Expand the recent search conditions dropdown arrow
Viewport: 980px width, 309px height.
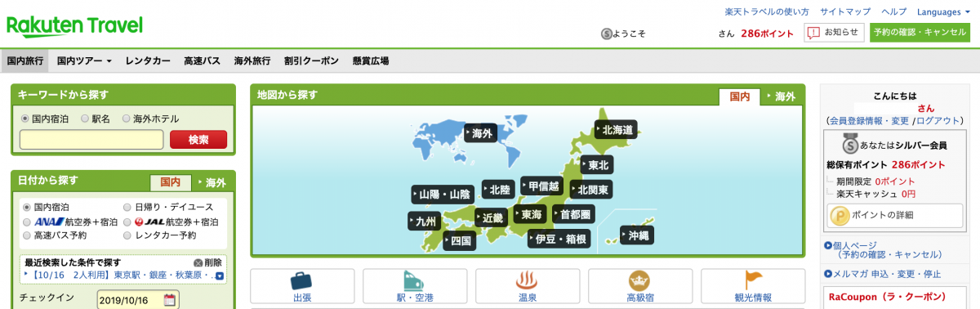pos(219,275)
